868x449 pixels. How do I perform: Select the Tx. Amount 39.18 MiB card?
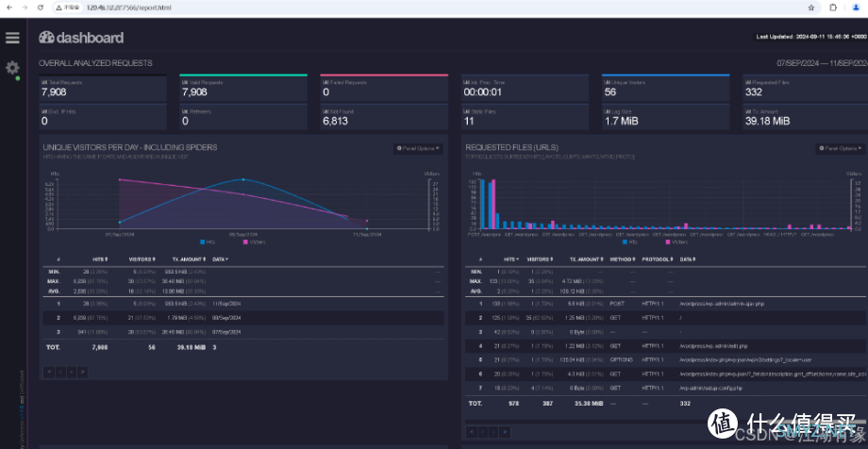tap(806, 117)
